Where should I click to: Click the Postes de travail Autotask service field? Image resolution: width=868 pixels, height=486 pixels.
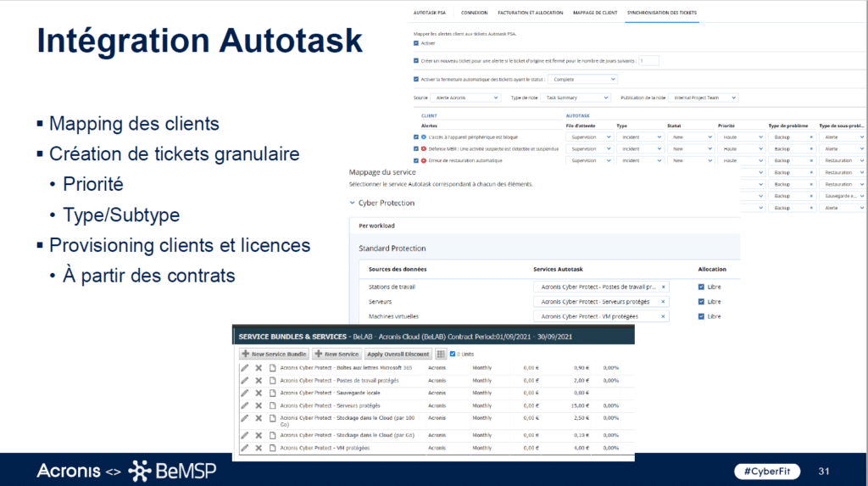tap(601, 287)
